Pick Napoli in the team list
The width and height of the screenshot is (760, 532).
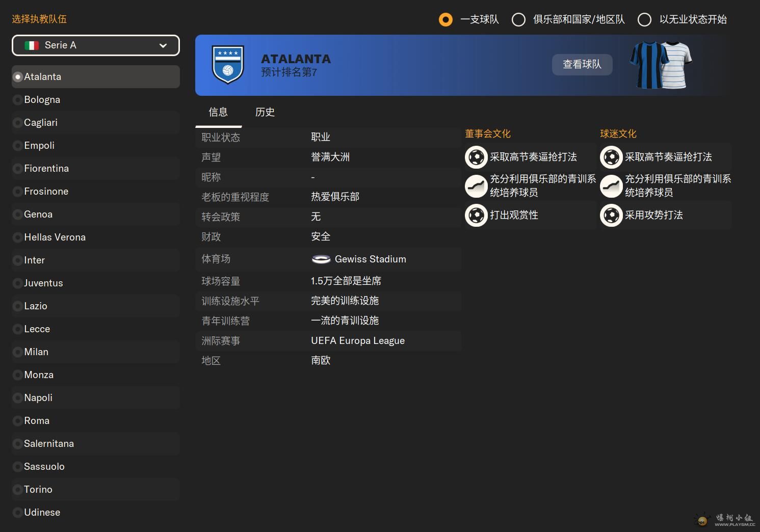pos(38,398)
